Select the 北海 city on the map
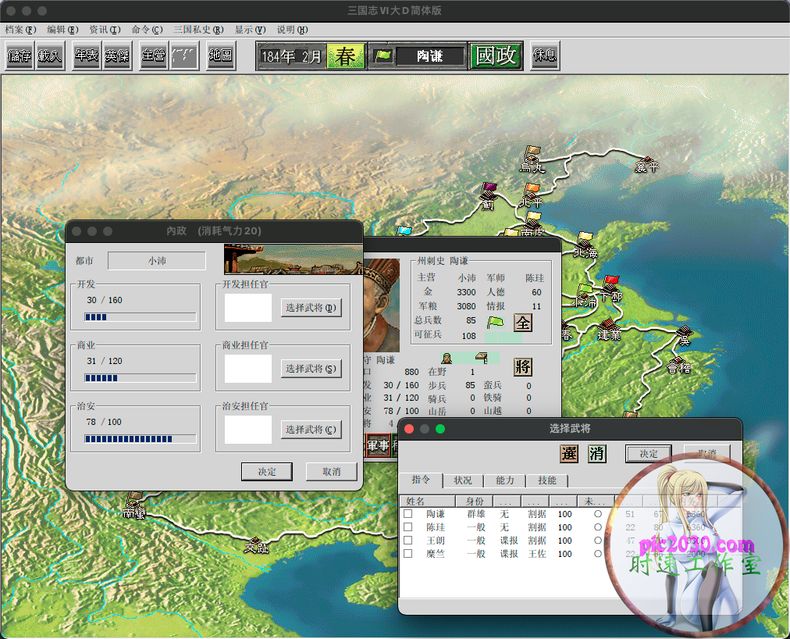This screenshot has height=639, width=790. click(x=585, y=246)
